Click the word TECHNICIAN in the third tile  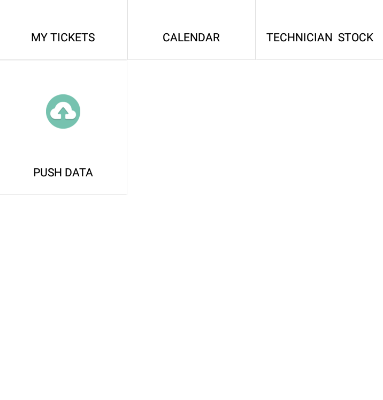(299, 37)
